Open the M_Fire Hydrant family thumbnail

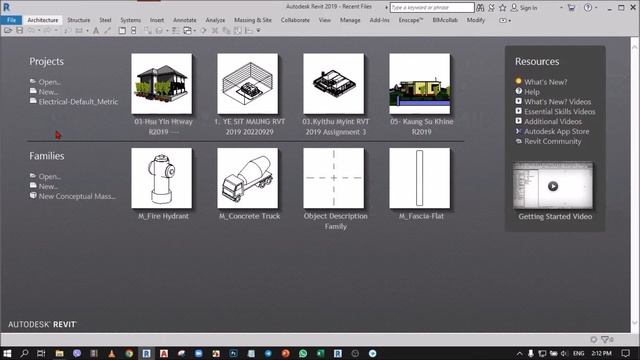click(x=162, y=178)
